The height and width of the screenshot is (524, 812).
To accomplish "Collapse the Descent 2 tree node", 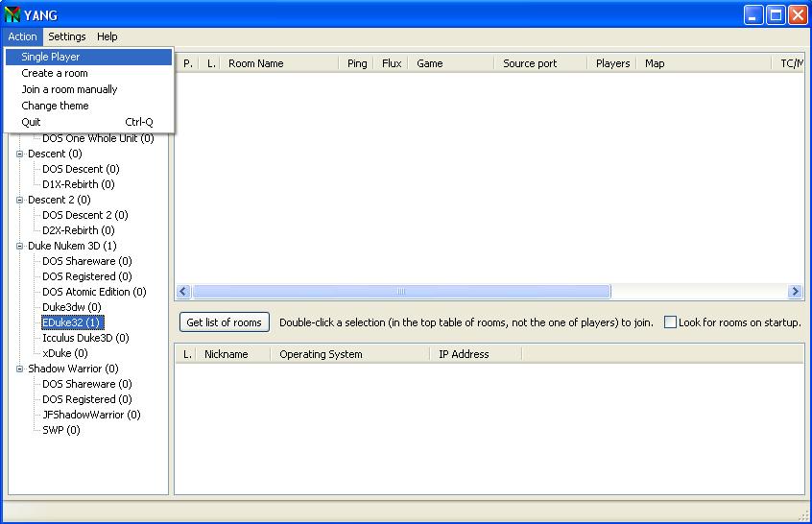I will pyautogui.click(x=20, y=200).
